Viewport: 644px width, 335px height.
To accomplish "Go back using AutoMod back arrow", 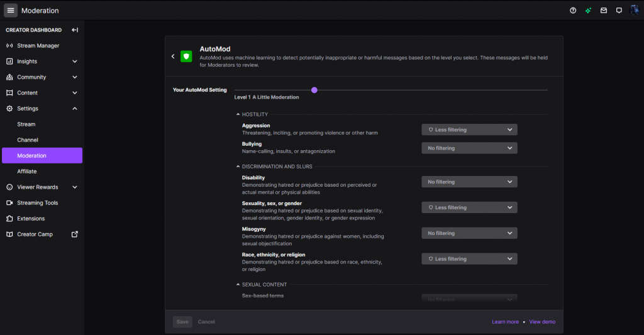I will click(x=173, y=56).
